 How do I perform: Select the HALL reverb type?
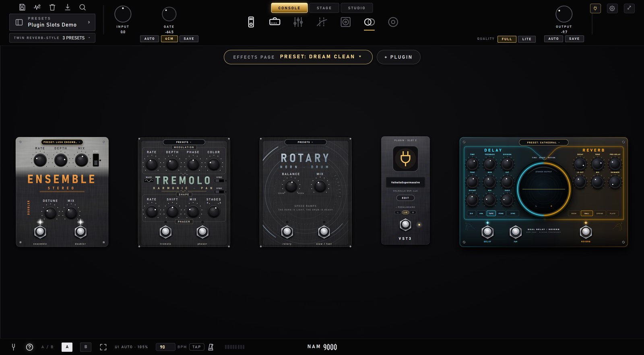click(x=587, y=213)
